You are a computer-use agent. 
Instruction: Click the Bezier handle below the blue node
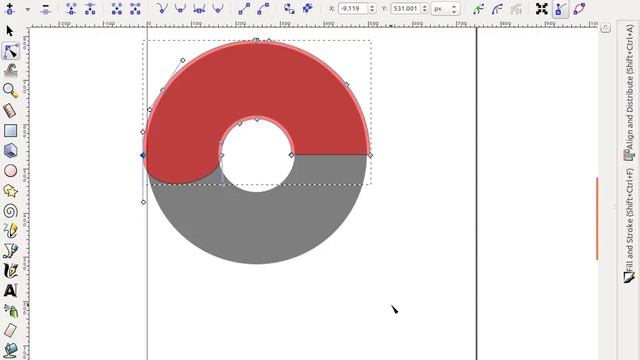pos(143,202)
